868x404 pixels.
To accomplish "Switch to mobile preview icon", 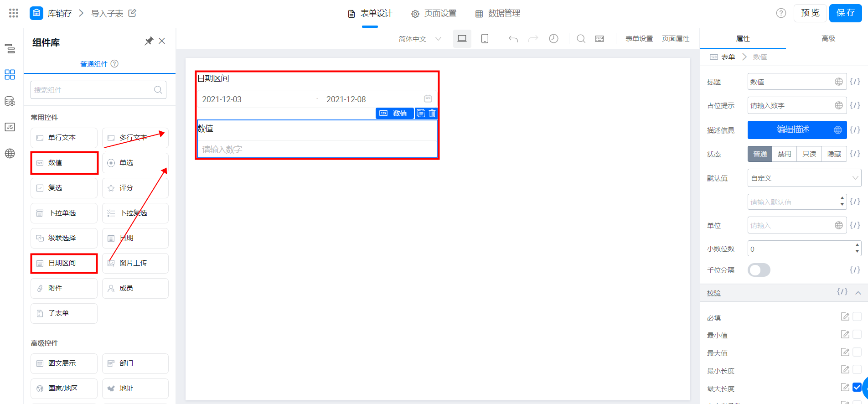I will (485, 39).
